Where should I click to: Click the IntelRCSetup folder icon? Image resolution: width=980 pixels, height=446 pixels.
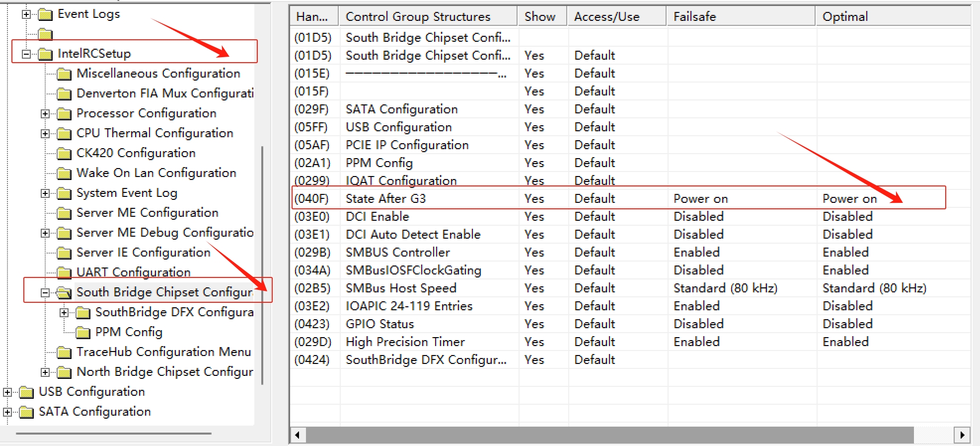pos(45,54)
